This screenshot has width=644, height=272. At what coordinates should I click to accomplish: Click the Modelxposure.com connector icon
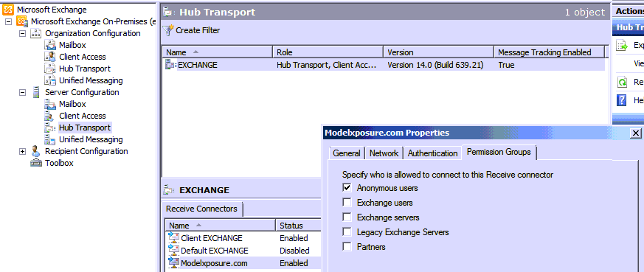tap(174, 263)
